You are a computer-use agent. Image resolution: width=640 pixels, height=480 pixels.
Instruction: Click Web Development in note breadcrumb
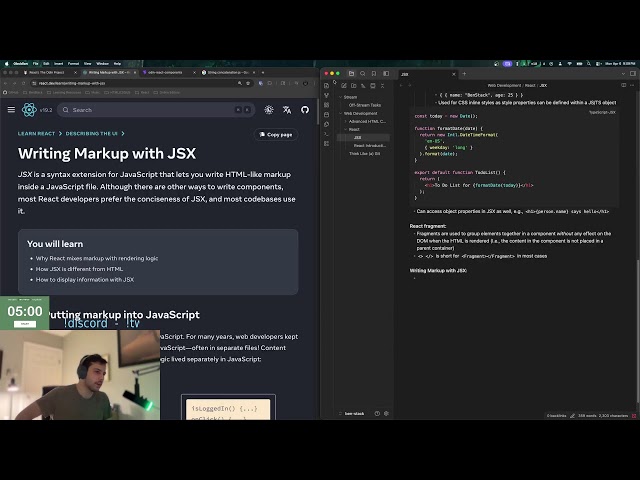(504, 85)
